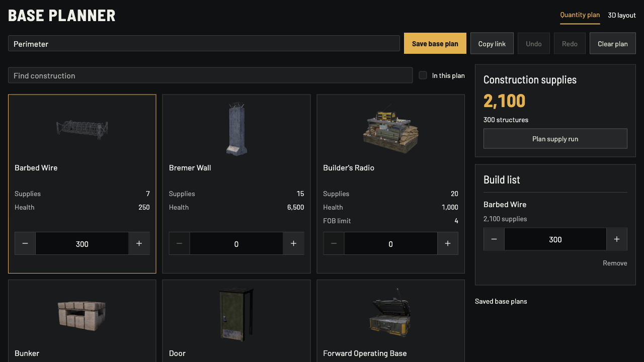
Task: Clear the current plan
Action: pyautogui.click(x=613, y=44)
